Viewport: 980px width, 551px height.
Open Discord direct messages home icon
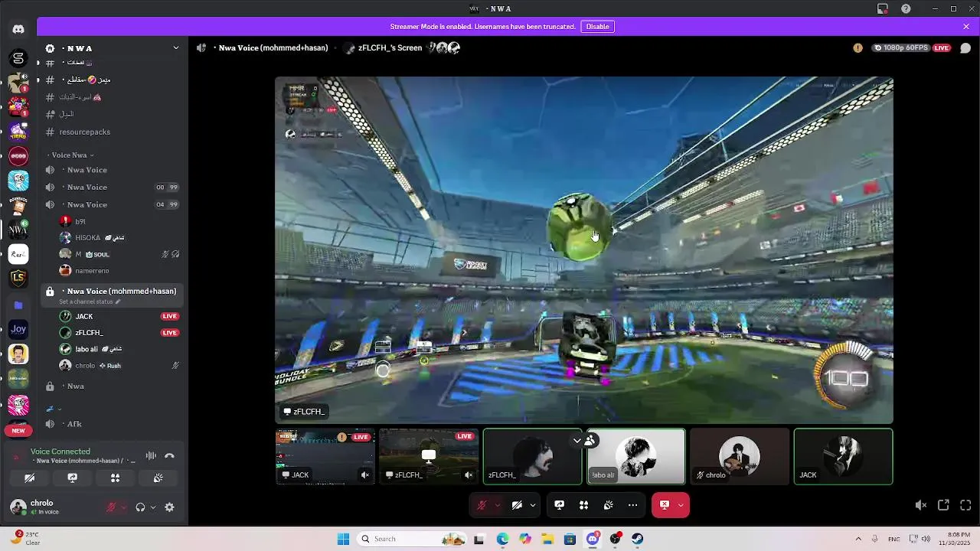[x=18, y=29]
